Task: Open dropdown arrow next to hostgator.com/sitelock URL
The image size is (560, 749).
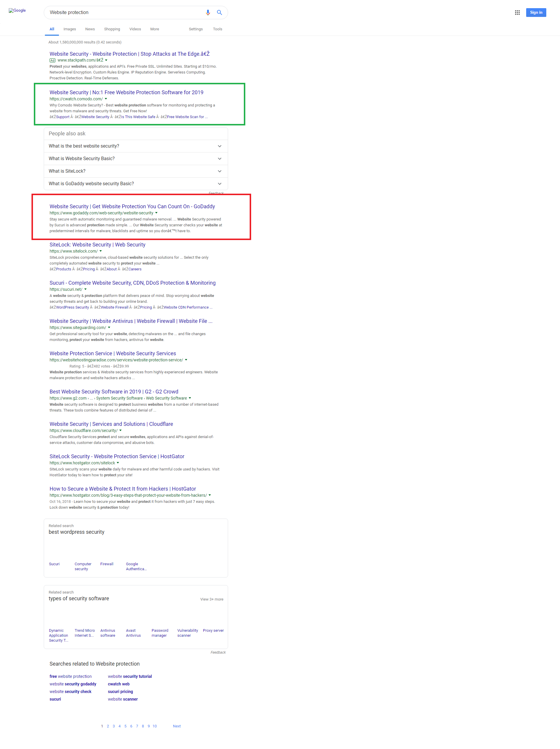Action: (118, 463)
